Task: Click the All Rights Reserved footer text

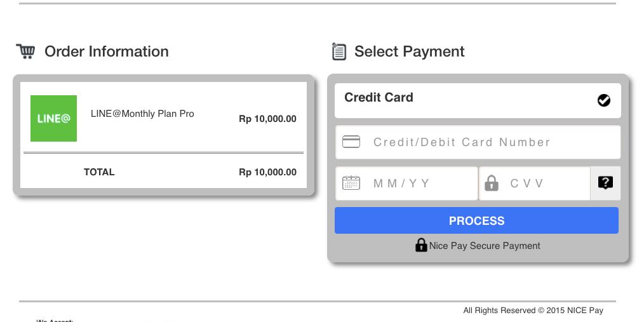Action: pyautogui.click(x=533, y=311)
